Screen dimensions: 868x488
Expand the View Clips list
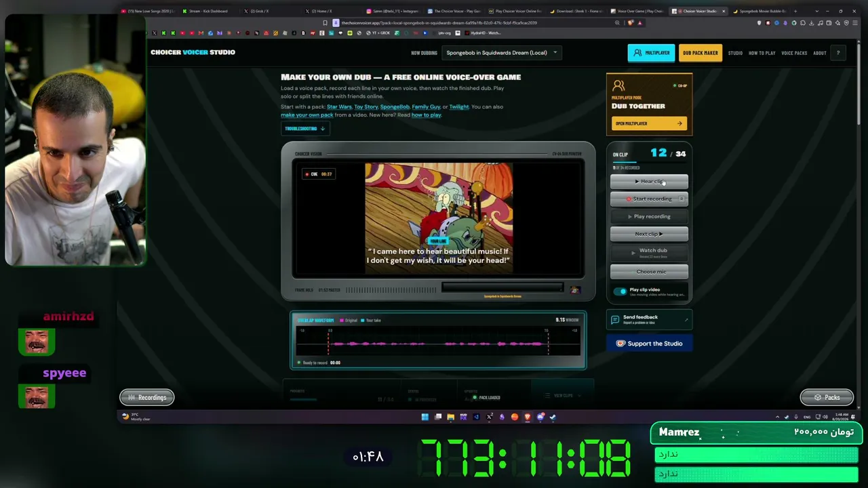564,396
